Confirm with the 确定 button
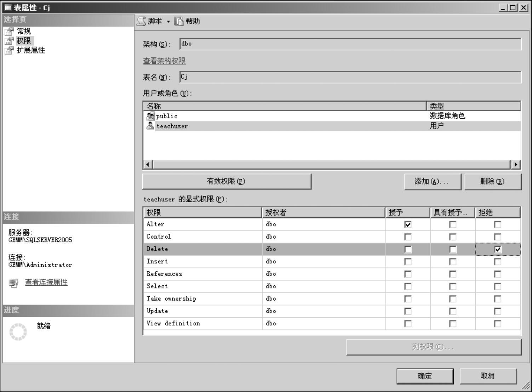 pos(425,376)
